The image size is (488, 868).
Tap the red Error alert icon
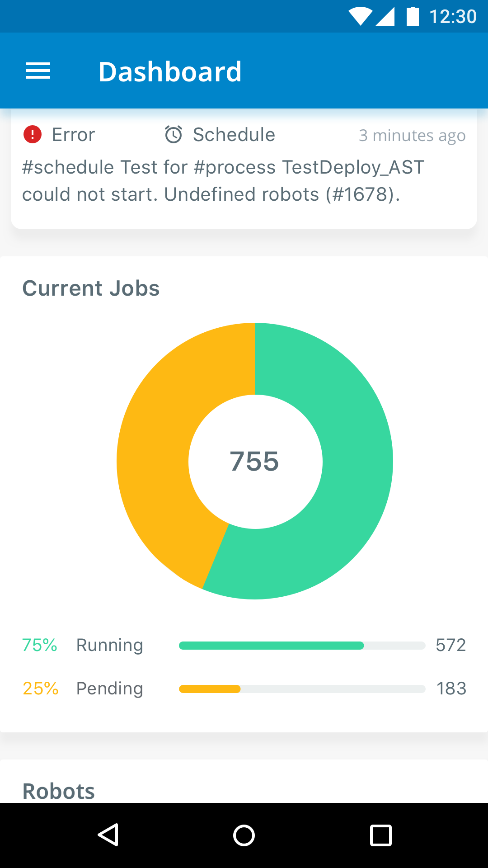coord(33,134)
